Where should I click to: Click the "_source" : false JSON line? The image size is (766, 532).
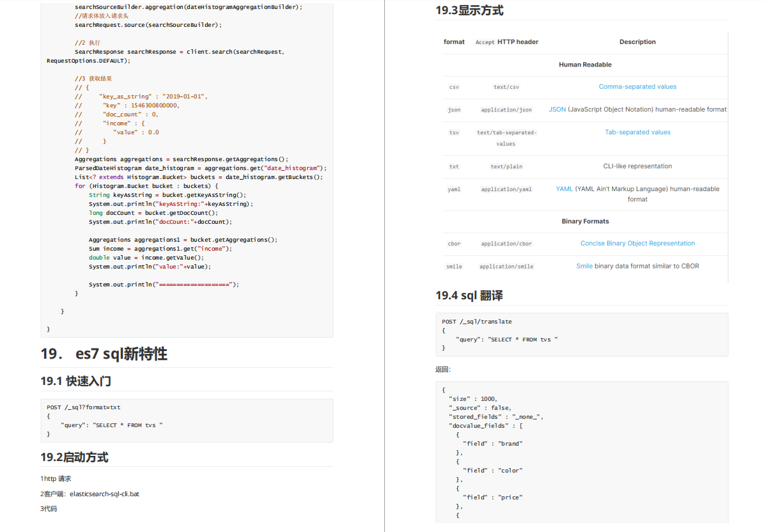[x=480, y=407]
